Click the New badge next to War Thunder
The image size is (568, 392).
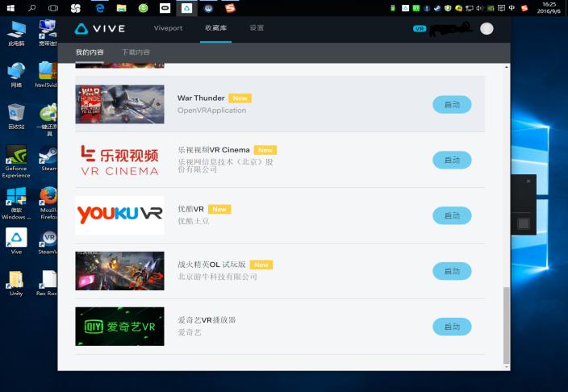pyautogui.click(x=240, y=98)
